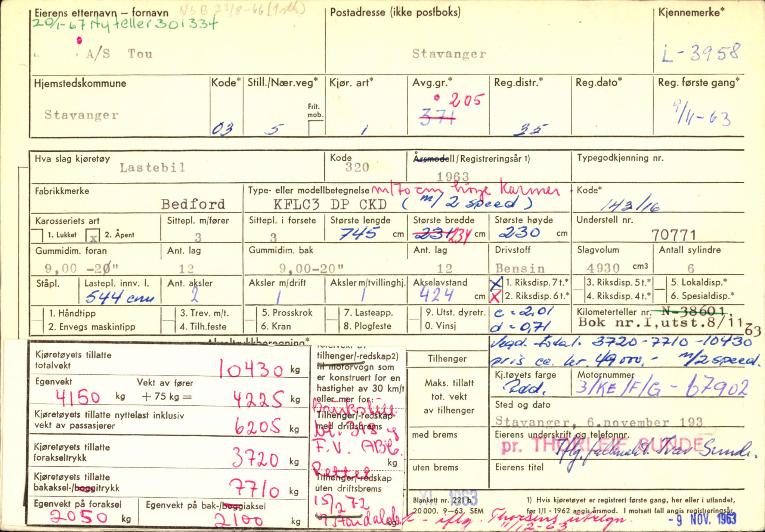Image resolution: width=765 pixels, height=532 pixels.
Task: Click the owner name A/S Tou
Action: (119, 54)
